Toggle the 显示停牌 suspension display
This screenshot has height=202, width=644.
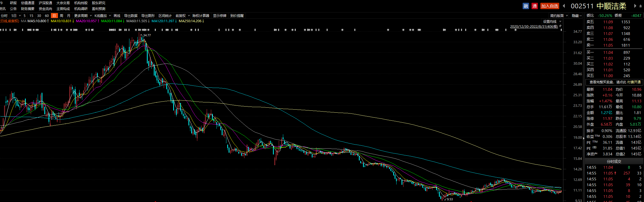pyautogui.click(x=219, y=16)
